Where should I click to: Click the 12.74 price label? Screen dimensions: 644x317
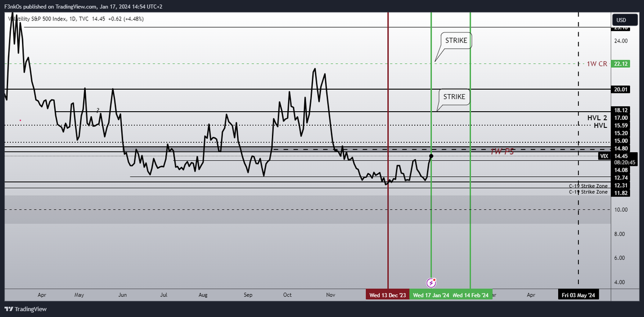coord(621,178)
